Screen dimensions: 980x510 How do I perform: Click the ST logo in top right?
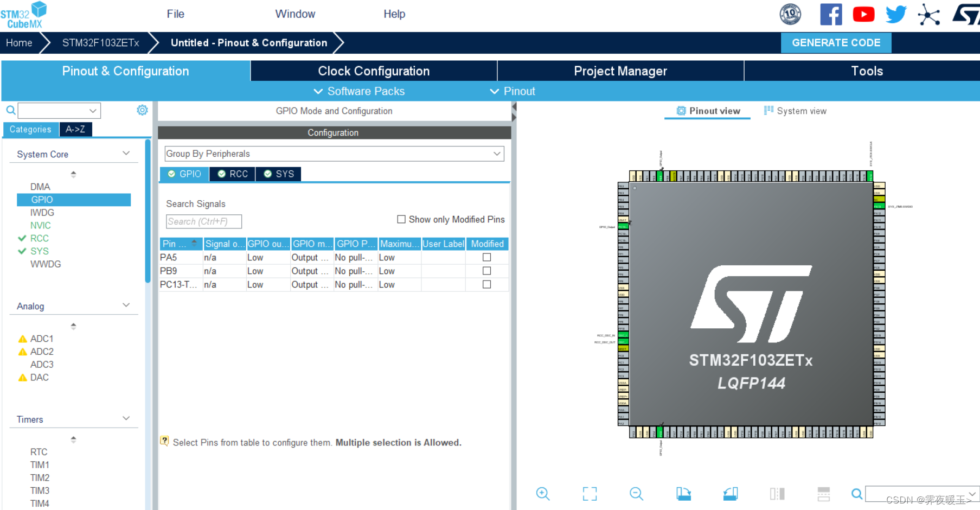tap(966, 14)
